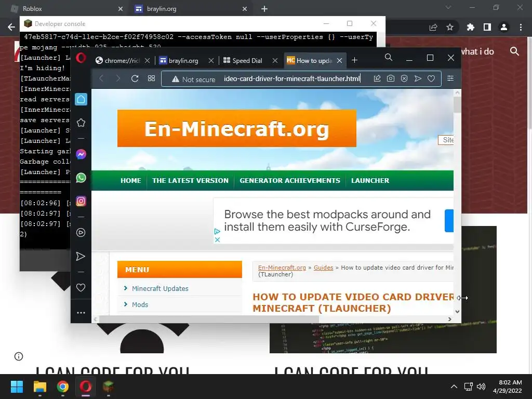This screenshot has height=399, width=532.
Task: Click Chrome share page icon
Action: click(x=433, y=27)
